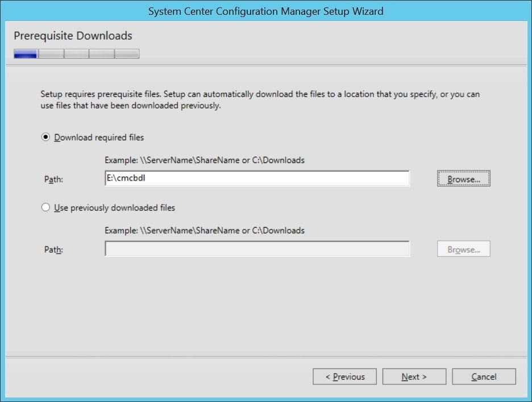
Task: Go back with the Previous button
Action: [x=344, y=376]
